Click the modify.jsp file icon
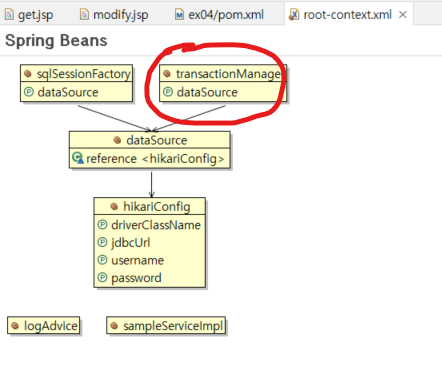 [84, 15]
